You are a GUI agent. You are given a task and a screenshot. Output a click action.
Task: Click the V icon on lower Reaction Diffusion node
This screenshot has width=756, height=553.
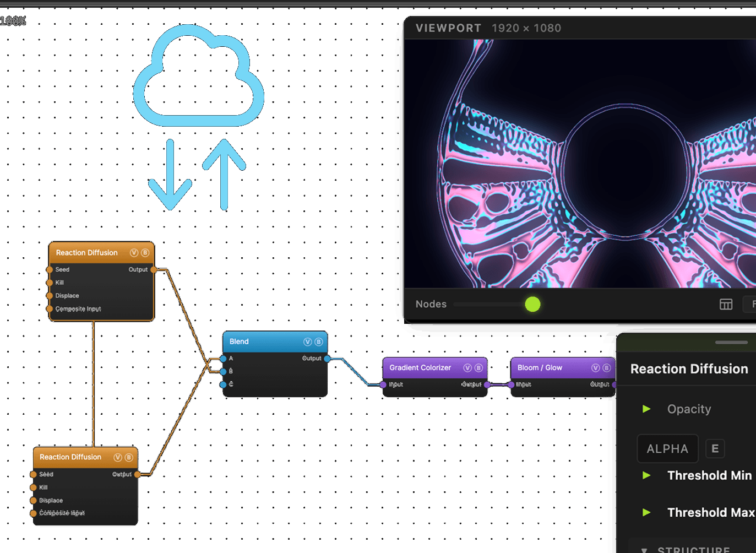click(118, 457)
